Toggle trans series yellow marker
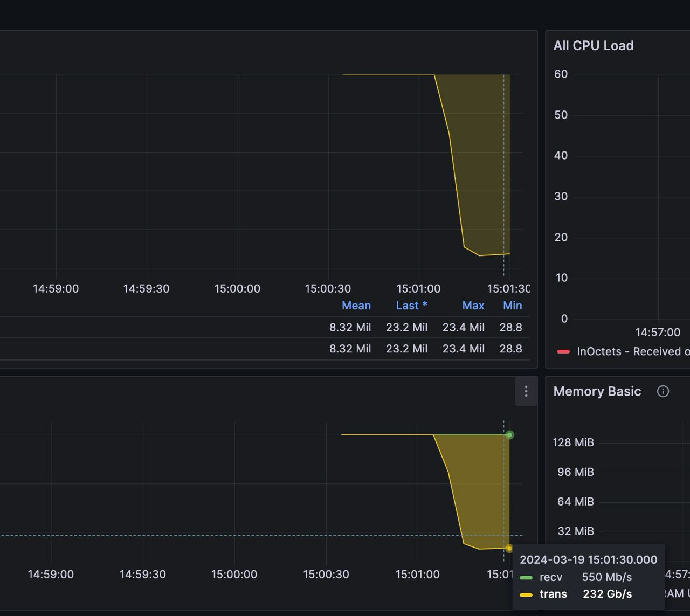This screenshot has width=690, height=616. [526, 595]
